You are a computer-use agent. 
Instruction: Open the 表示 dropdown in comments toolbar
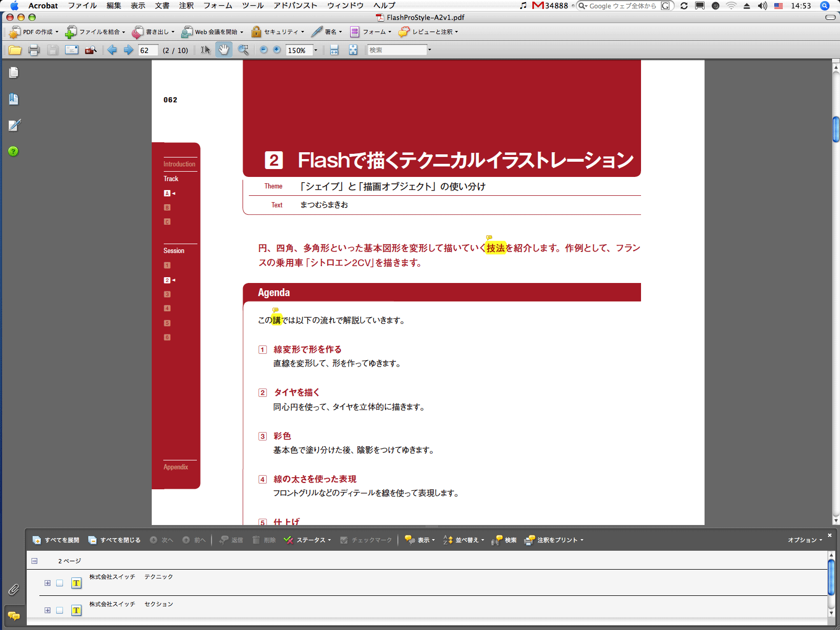coord(419,540)
